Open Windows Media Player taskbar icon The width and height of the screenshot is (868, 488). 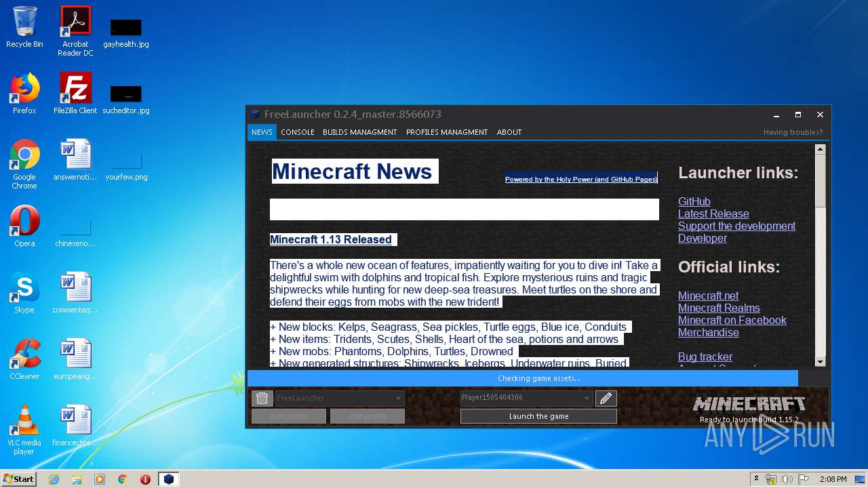(x=100, y=479)
